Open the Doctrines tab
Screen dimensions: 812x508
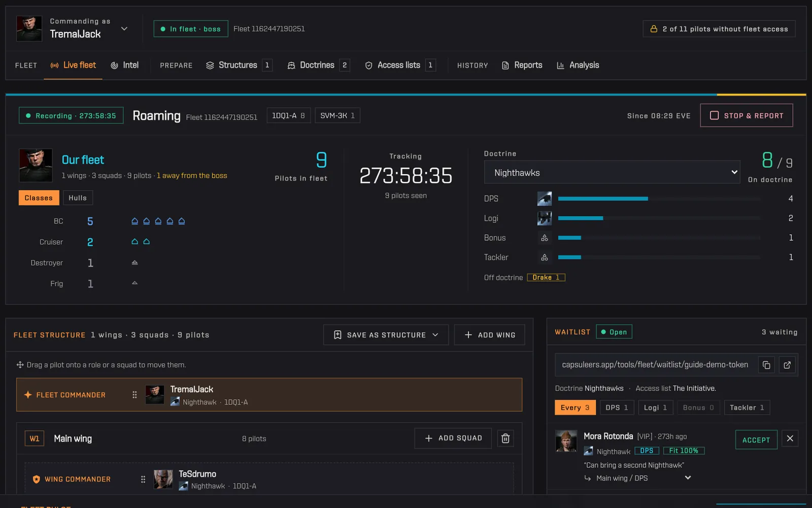[x=319, y=65]
